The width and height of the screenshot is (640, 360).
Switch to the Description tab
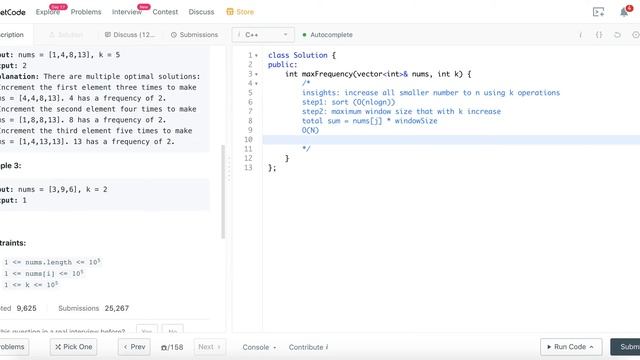pos(12,35)
